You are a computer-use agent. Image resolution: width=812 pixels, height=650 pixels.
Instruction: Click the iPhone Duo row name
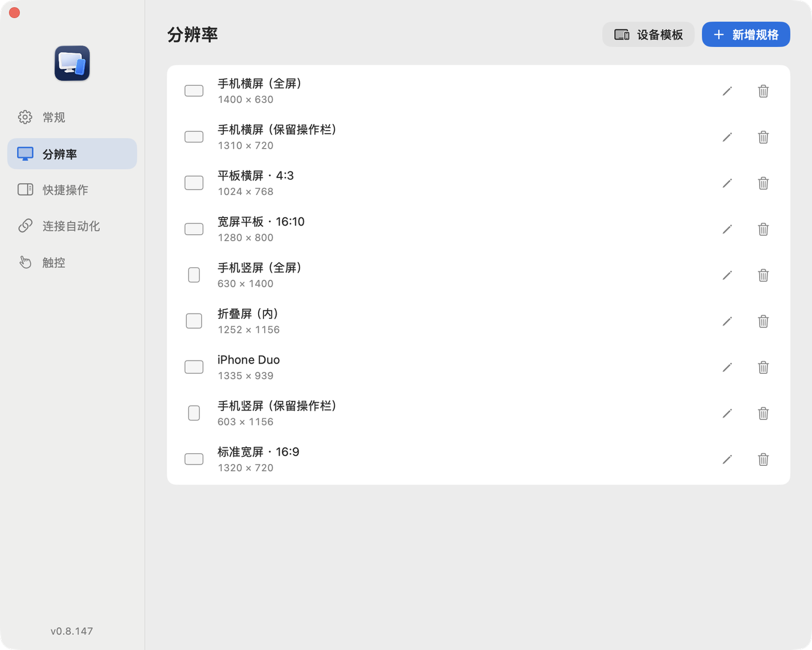(248, 360)
